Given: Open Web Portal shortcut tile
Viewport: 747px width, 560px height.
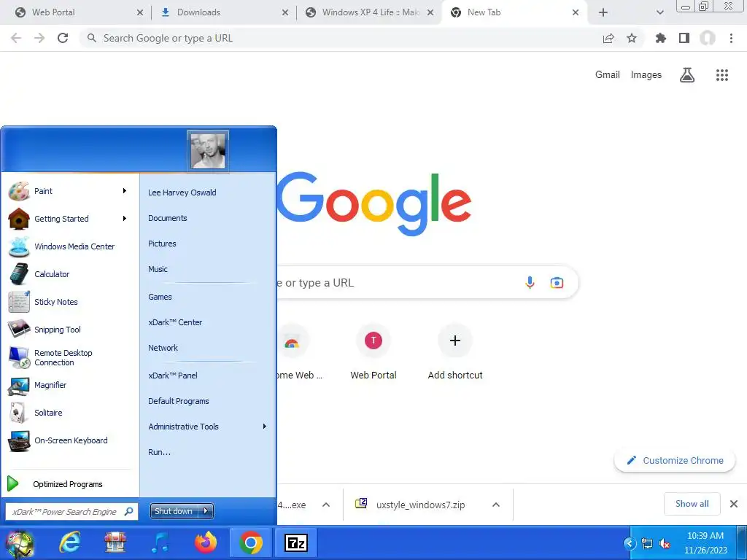Looking at the screenshot, I should [373, 352].
